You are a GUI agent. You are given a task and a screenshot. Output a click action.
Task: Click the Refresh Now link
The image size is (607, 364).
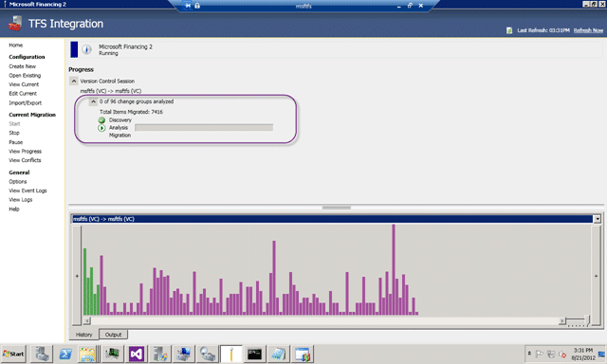(x=588, y=30)
